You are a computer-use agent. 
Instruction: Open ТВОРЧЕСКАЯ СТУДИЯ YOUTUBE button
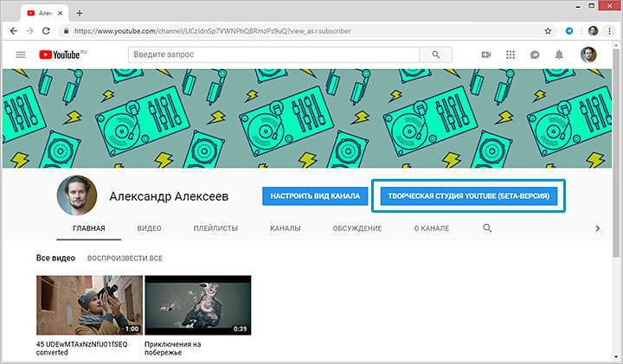469,196
